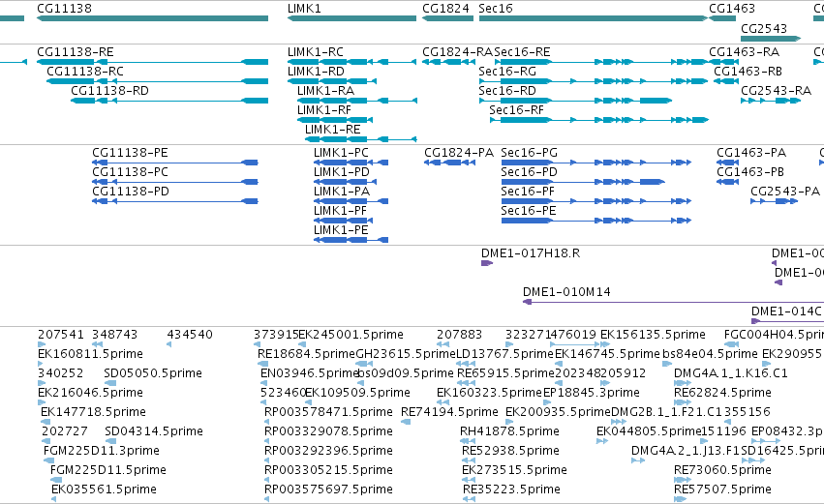The width and height of the screenshot is (824, 504).
Task: Select the LIMK1-RE transcript
Action: pyautogui.click(x=333, y=130)
